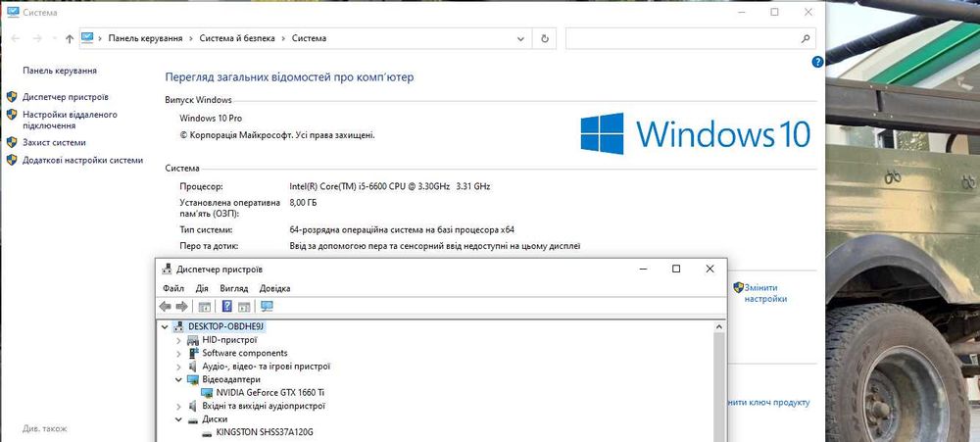This screenshot has width=980, height=442.
Task: Open the Довідка menu
Action: tap(275, 289)
